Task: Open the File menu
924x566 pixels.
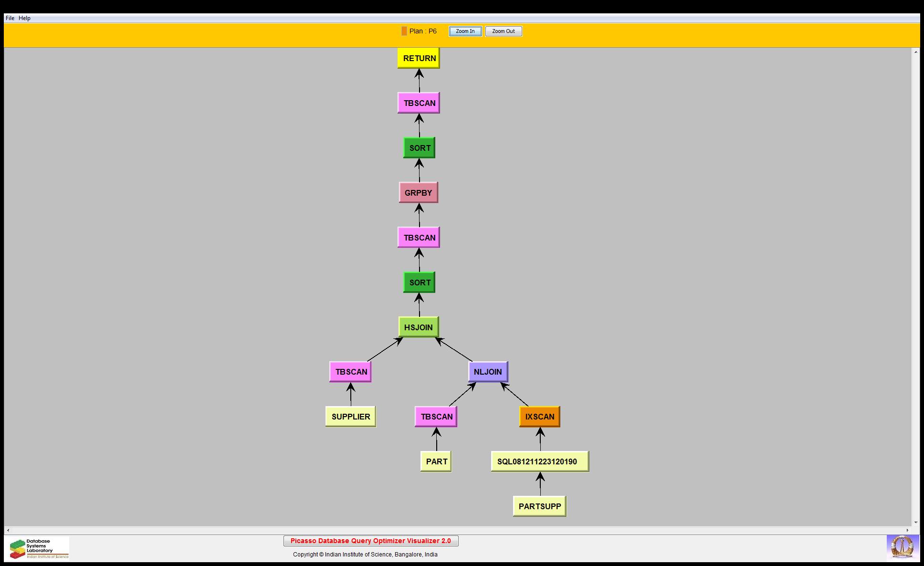Action: pyautogui.click(x=10, y=18)
